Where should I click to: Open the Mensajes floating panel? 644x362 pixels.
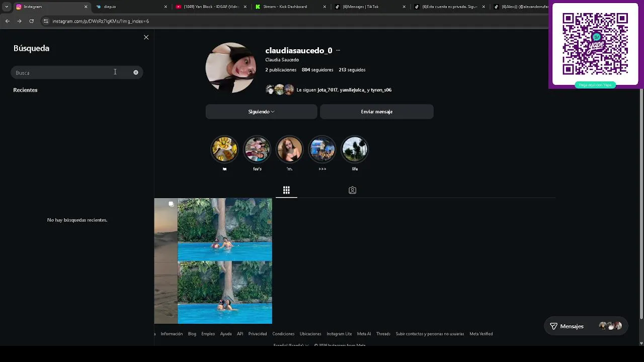[x=586, y=326]
